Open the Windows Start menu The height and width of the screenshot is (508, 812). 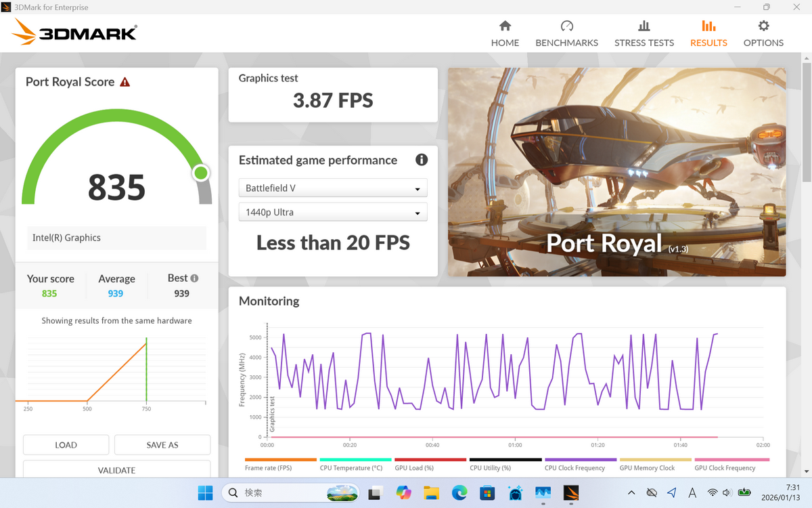pyautogui.click(x=205, y=493)
